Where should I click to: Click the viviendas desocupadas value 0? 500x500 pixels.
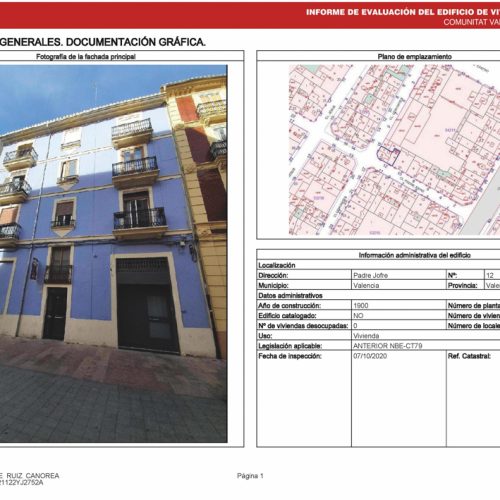click(355, 326)
